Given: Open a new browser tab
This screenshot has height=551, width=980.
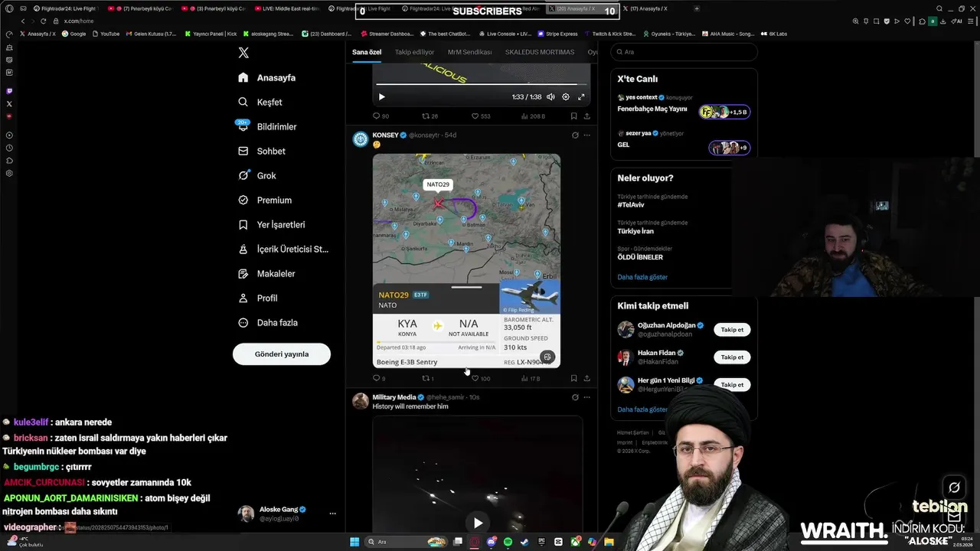Looking at the screenshot, I should (x=696, y=8).
